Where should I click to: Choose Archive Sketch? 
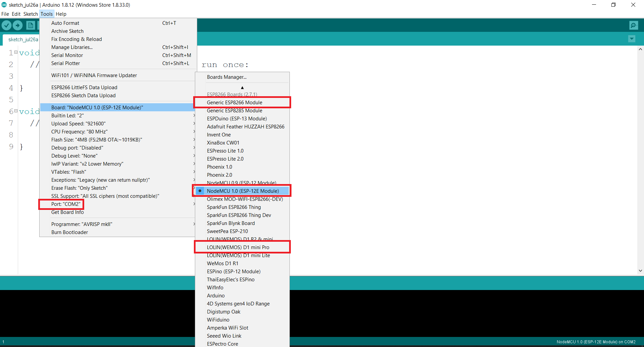click(118, 31)
